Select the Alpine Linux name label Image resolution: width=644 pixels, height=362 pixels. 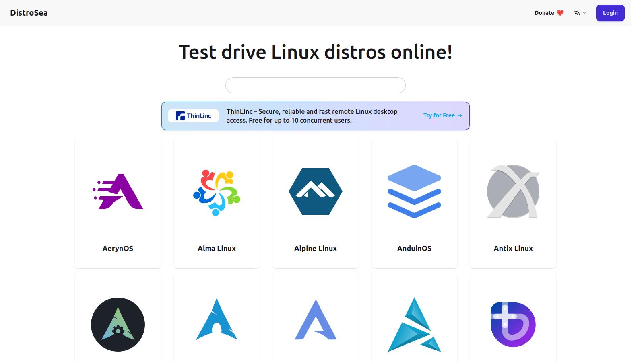pyautogui.click(x=316, y=249)
